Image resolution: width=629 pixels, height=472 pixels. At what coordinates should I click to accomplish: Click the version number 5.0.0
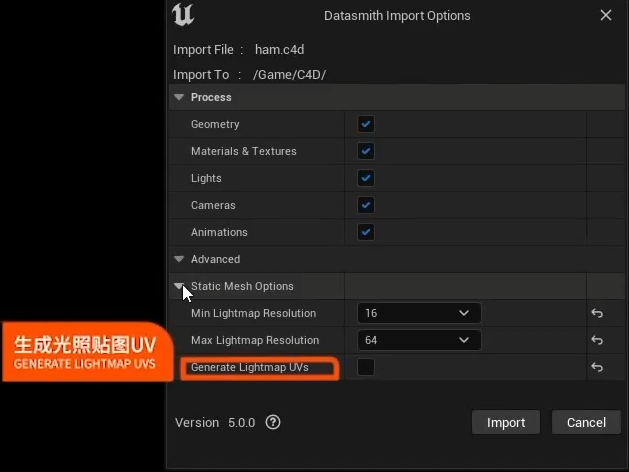241,423
